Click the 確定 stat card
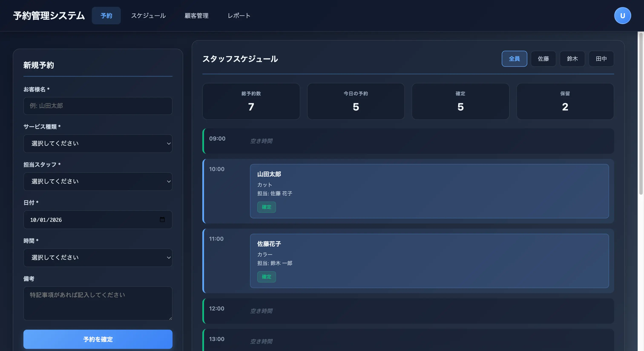 [x=460, y=101]
